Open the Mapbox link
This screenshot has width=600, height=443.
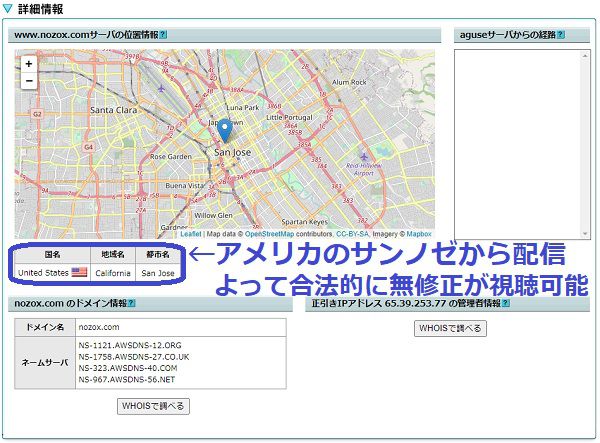tap(419, 234)
